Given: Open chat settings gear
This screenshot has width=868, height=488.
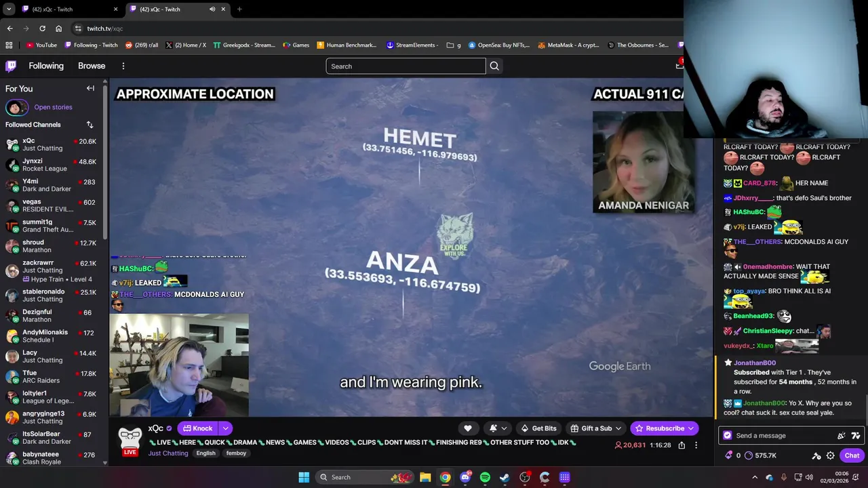Looking at the screenshot, I should [x=830, y=455].
